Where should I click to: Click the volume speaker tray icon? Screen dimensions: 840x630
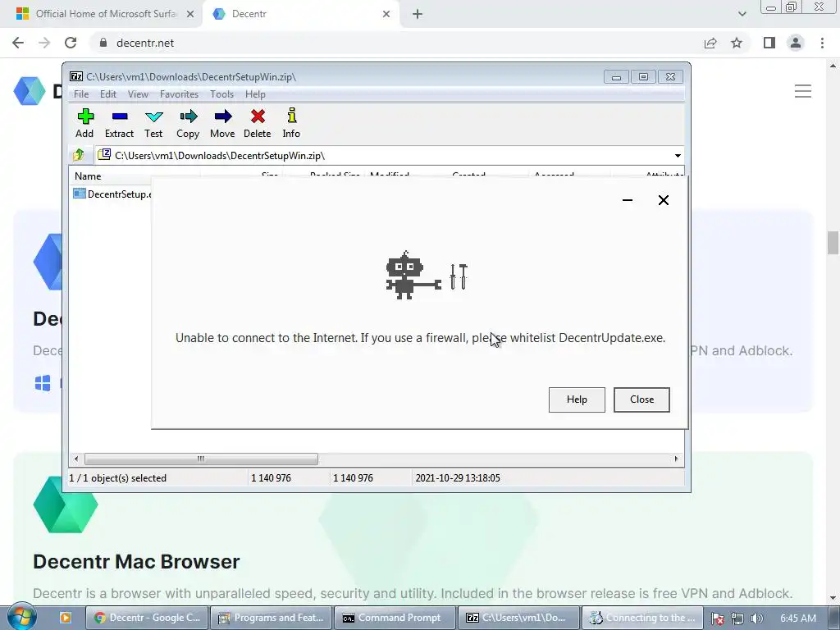pyautogui.click(x=756, y=619)
